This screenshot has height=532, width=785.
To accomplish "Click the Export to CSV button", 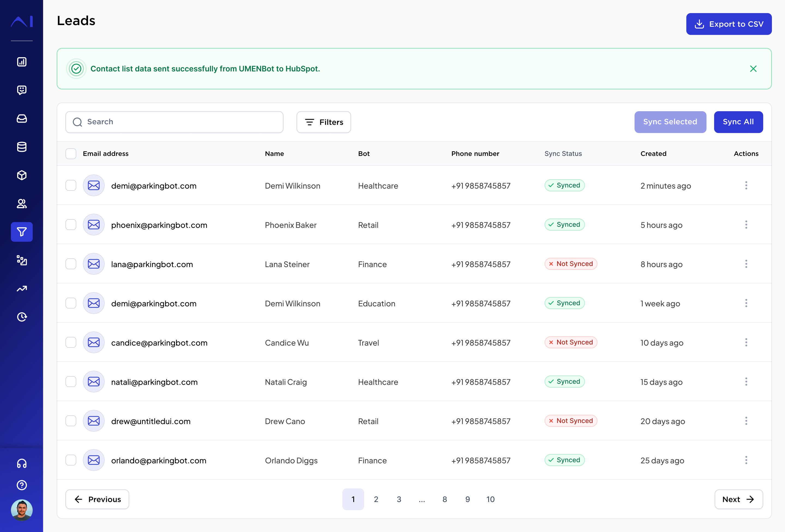I will (729, 24).
